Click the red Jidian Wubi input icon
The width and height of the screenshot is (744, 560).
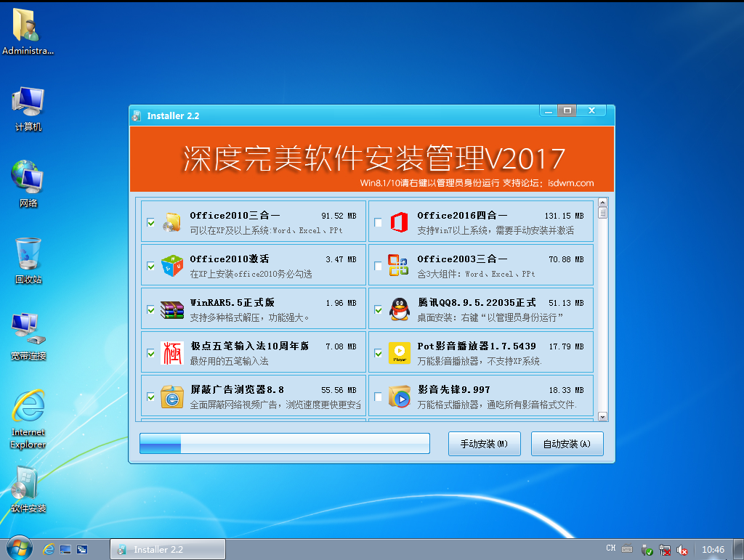171,353
